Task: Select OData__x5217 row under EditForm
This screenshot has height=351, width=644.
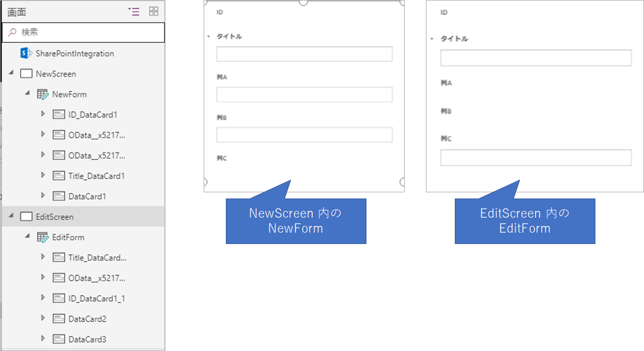Action: [x=83, y=278]
